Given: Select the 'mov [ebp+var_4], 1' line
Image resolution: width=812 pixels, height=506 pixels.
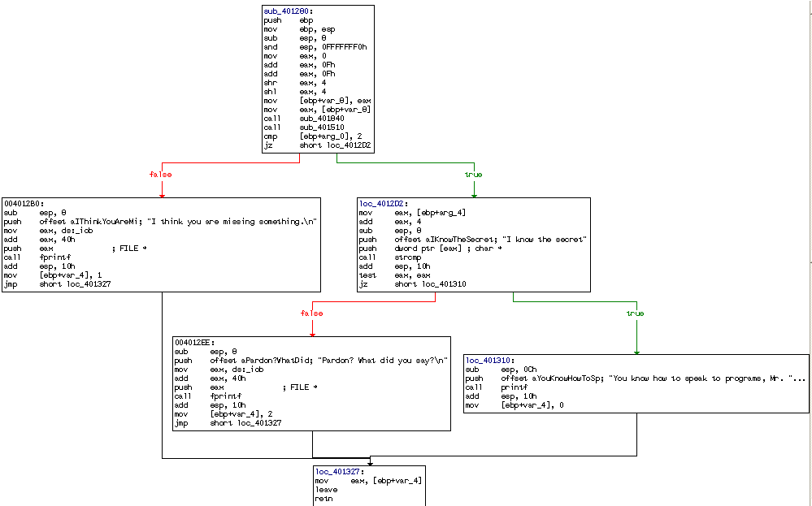Looking at the screenshot, I should pos(53,275).
